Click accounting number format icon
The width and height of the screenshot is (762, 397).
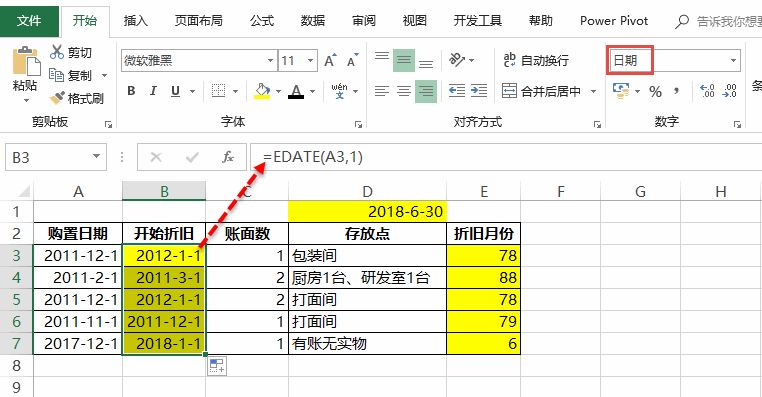[x=621, y=91]
